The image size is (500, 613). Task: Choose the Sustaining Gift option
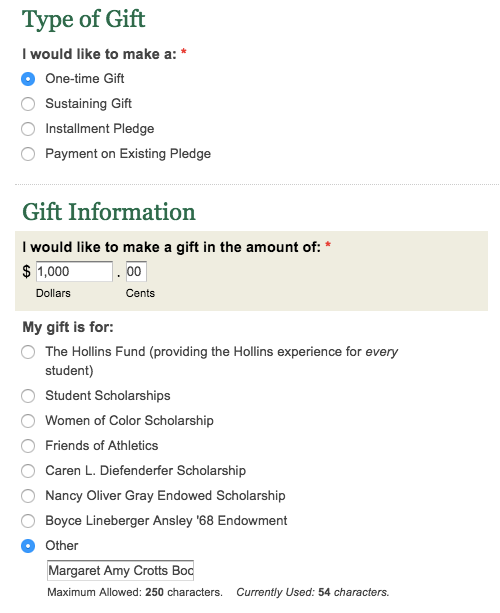28,104
